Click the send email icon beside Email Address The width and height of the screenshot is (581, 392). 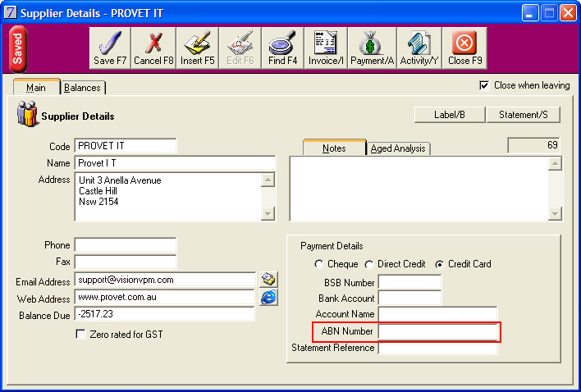pyautogui.click(x=268, y=280)
